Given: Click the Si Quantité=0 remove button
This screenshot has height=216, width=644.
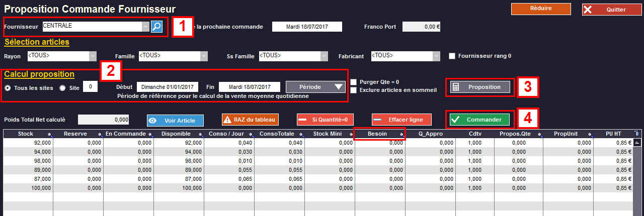Looking at the screenshot, I should [325, 120].
